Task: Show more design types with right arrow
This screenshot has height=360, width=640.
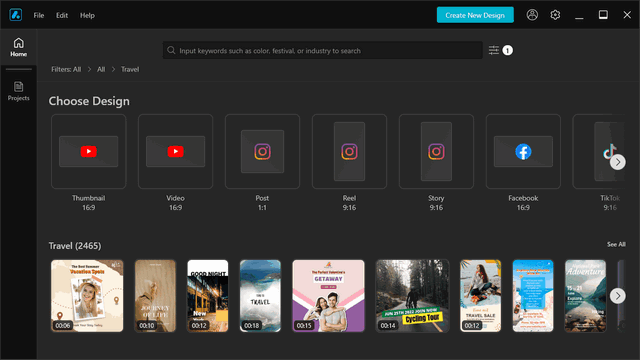Action: 618,162
